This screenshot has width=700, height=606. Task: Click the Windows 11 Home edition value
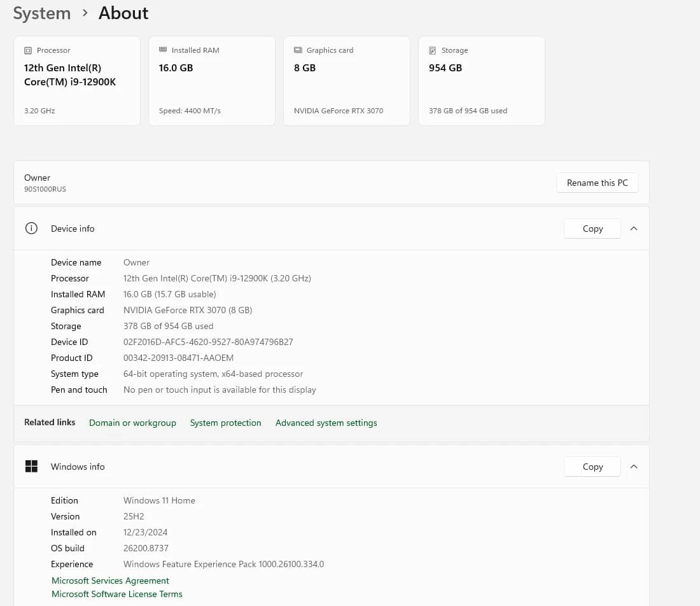coord(159,500)
